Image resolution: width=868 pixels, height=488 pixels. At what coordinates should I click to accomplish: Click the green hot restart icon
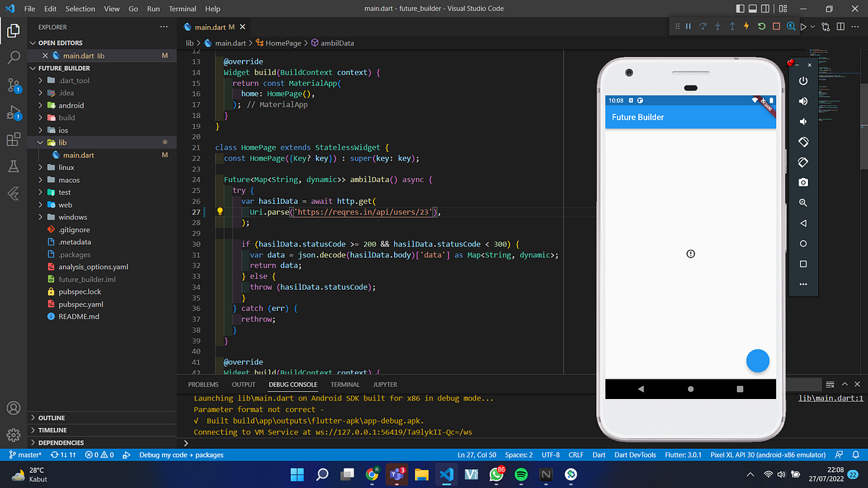pos(761,25)
